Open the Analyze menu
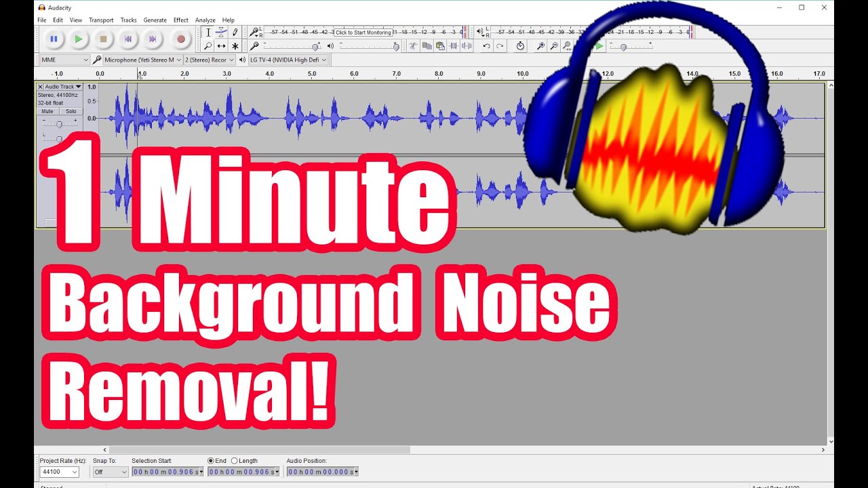 click(205, 20)
